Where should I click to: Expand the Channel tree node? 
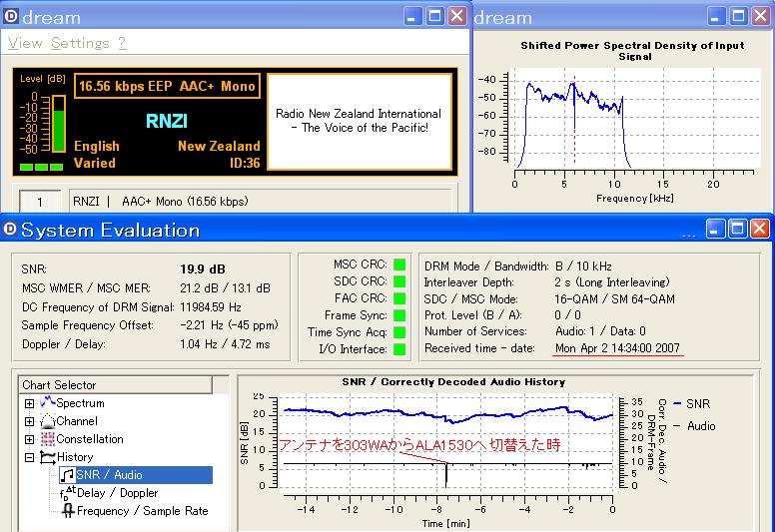click(30, 421)
